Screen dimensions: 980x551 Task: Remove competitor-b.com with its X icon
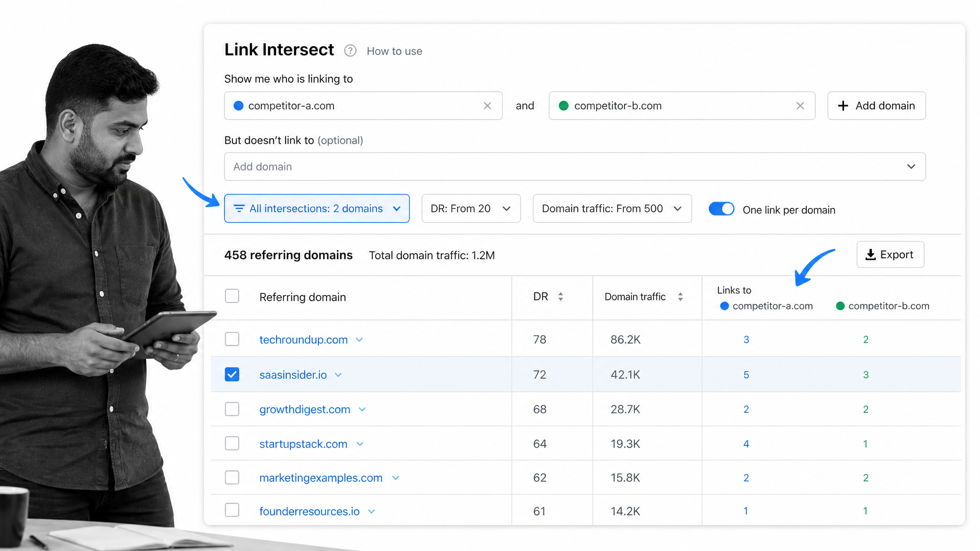[800, 106]
